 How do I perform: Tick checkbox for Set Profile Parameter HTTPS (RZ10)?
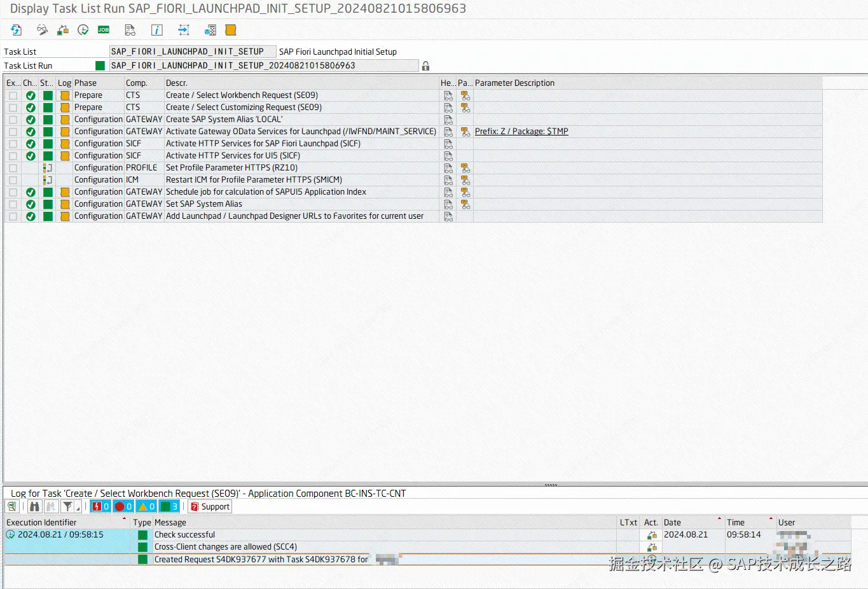[13, 168]
